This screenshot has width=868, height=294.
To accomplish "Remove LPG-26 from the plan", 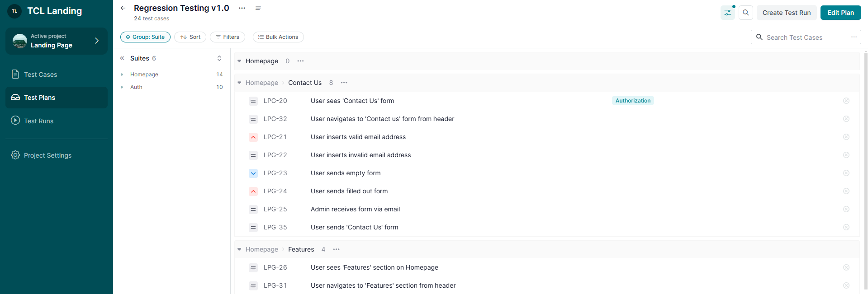I will tap(846, 267).
